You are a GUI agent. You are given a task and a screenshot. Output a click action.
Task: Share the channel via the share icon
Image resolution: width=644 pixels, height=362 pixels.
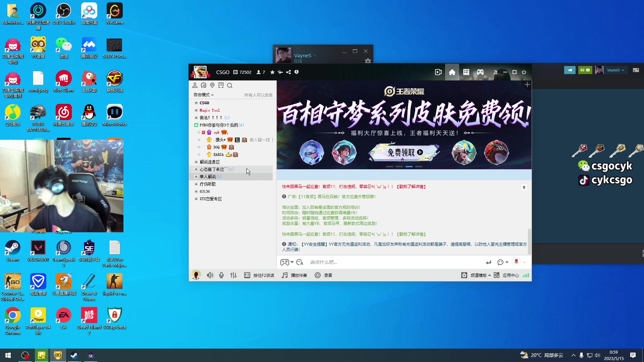(288, 72)
